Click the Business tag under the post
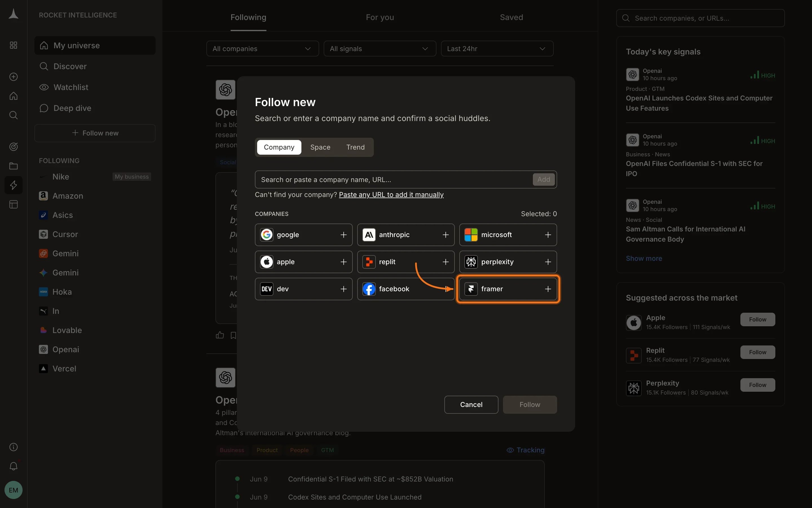This screenshot has height=508, width=812. [x=232, y=450]
